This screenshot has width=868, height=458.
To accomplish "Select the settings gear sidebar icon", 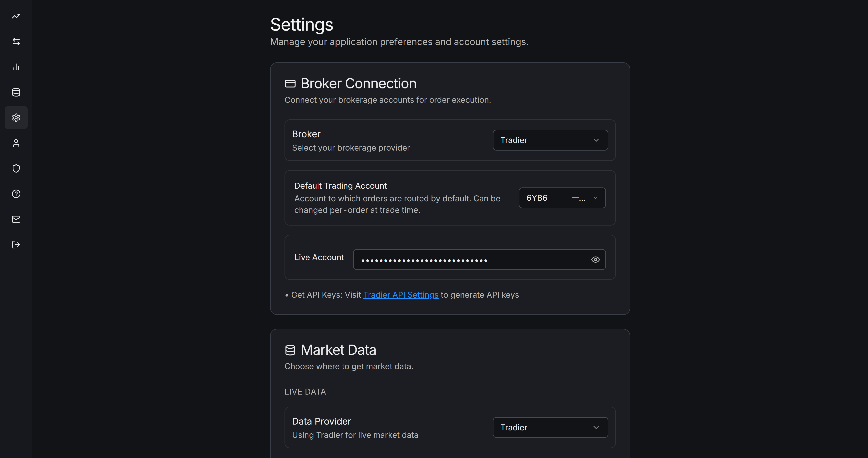I will (16, 117).
